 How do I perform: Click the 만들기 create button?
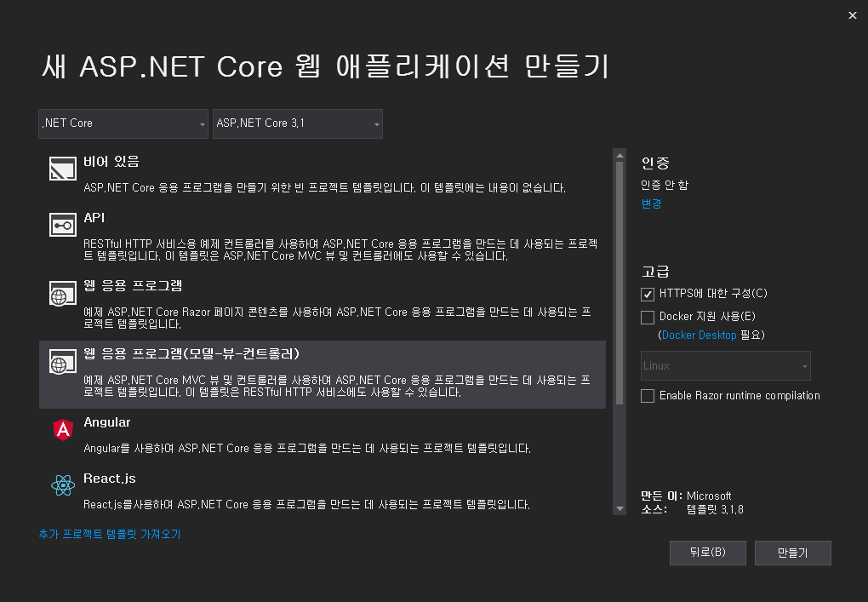click(793, 553)
